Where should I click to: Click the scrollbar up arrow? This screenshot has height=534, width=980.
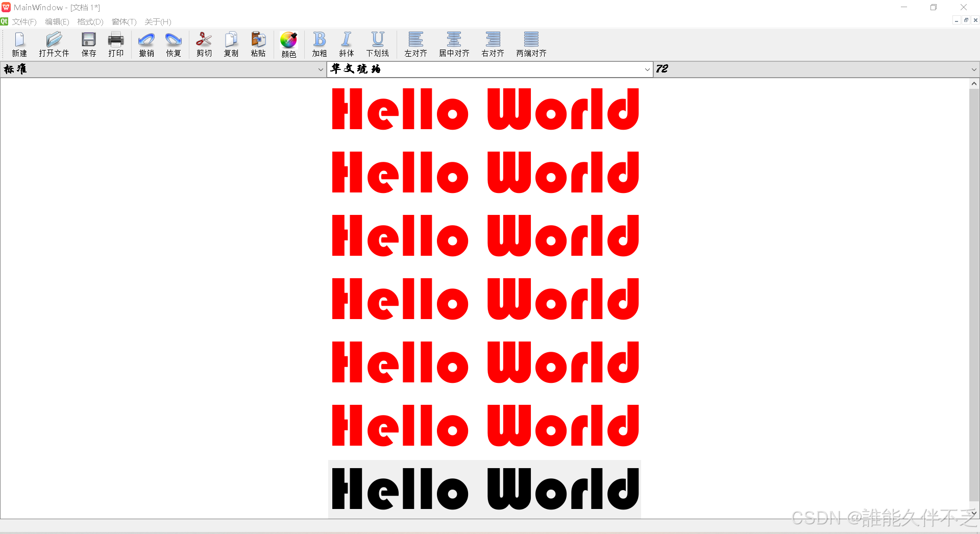(x=974, y=83)
